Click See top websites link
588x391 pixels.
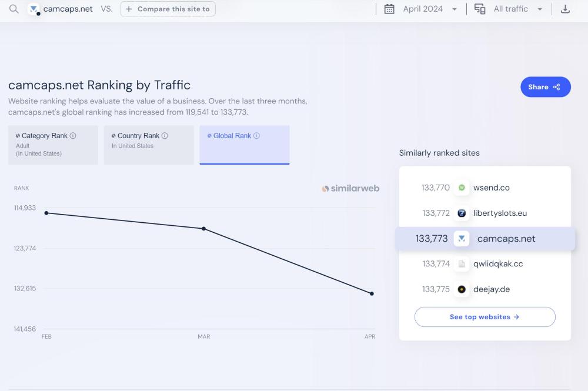click(485, 317)
